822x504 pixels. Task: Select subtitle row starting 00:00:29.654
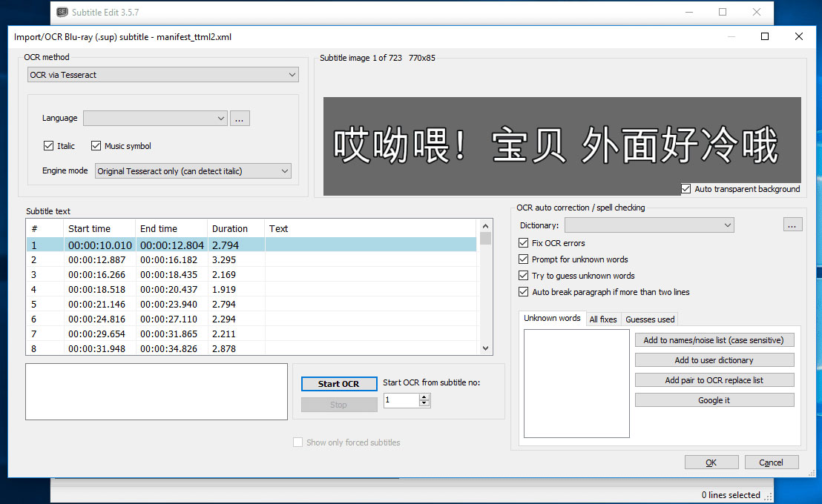pos(251,334)
